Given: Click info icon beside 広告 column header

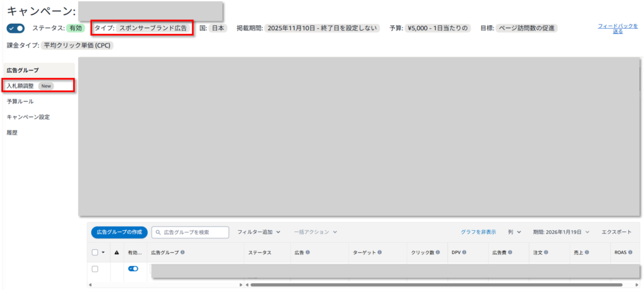Looking at the screenshot, I should click(309, 252).
